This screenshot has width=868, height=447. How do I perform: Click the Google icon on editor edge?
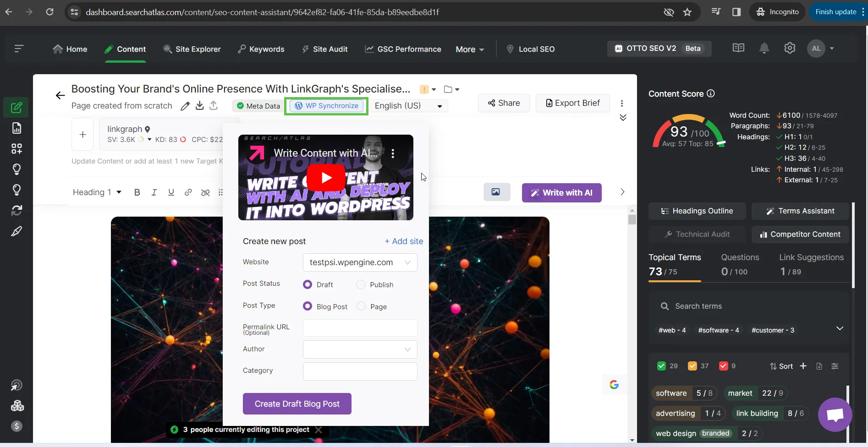pos(614,385)
